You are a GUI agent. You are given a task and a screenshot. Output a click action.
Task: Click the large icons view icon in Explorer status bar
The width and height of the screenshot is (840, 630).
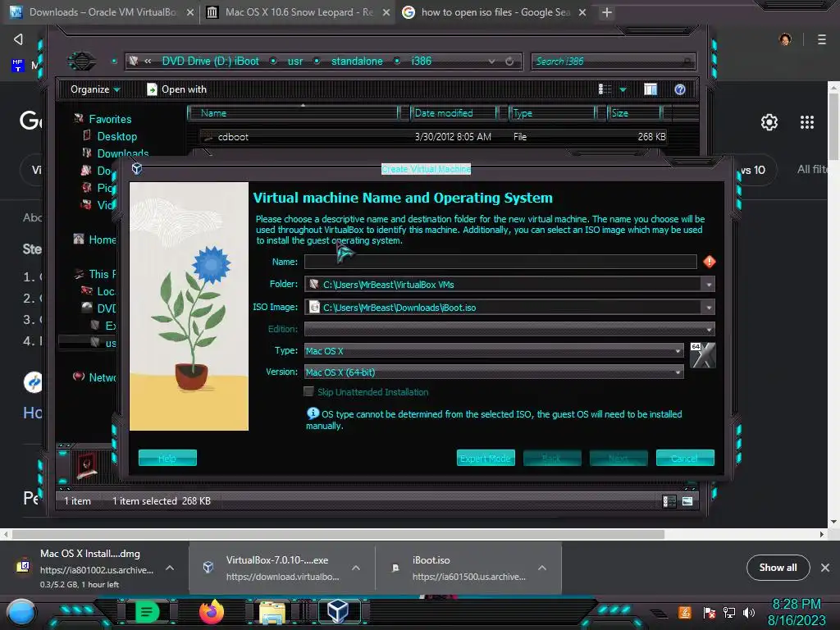pos(687,501)
